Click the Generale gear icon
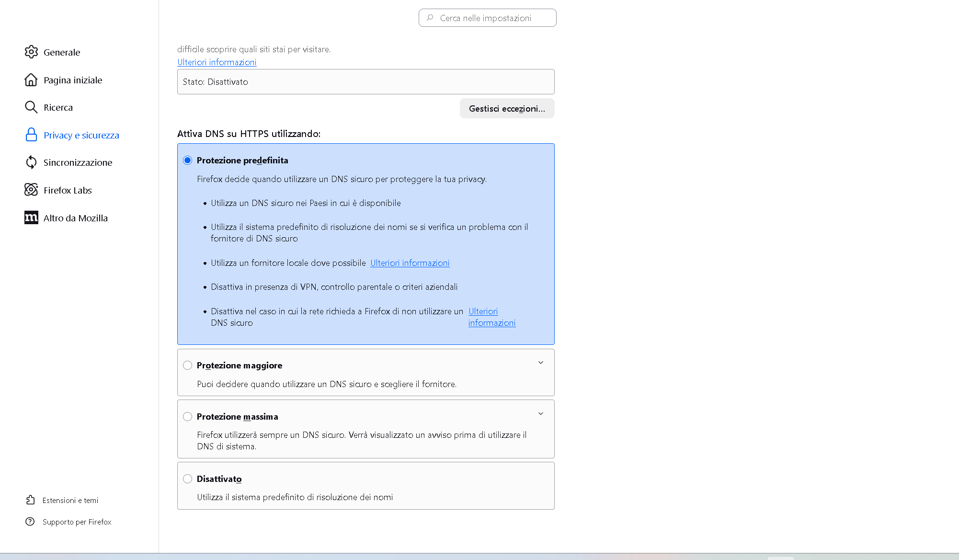959x560 pixels. (x=31, y=52)
